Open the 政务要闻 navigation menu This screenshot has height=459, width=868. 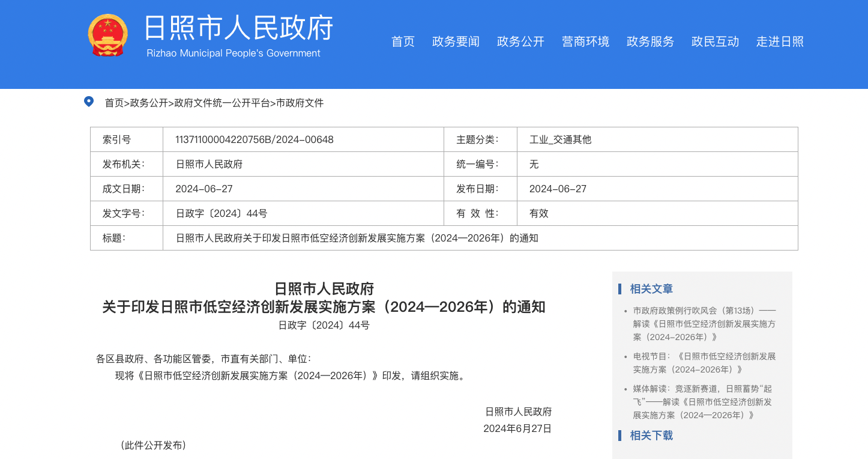pyautogui.click(x=456, y=41)
